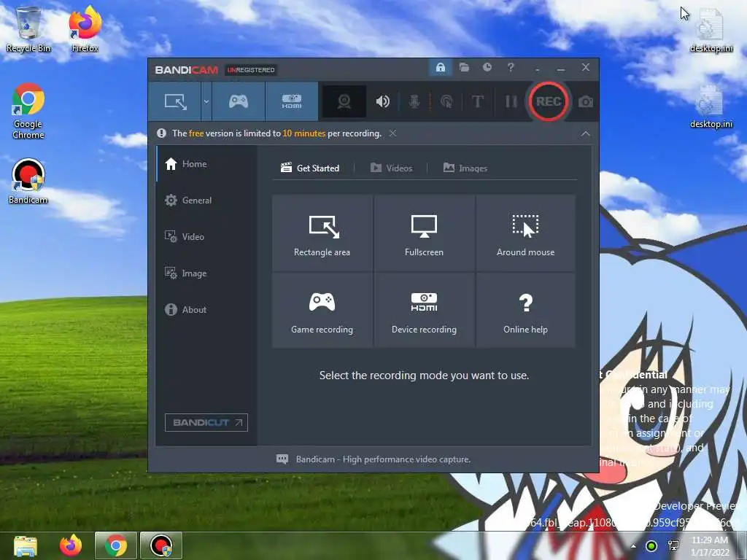Open the General settings section
This screenshot has height=560, width=747.
(207, 201)
